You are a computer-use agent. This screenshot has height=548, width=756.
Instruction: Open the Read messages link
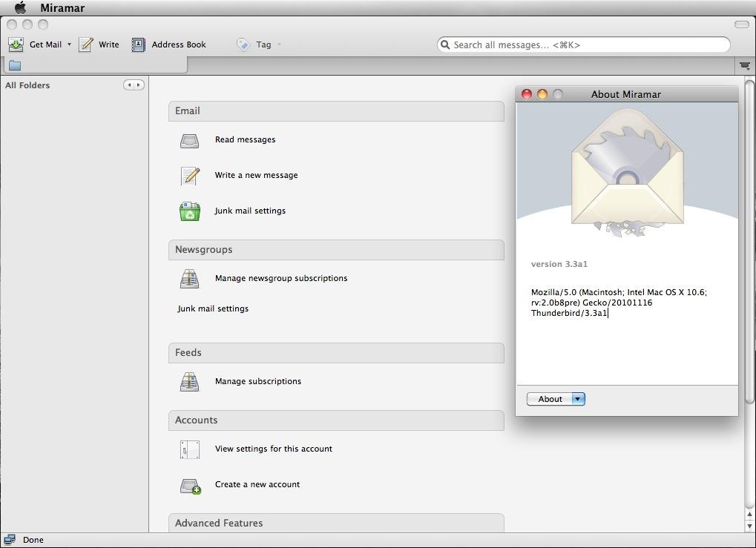pos(245,139)
